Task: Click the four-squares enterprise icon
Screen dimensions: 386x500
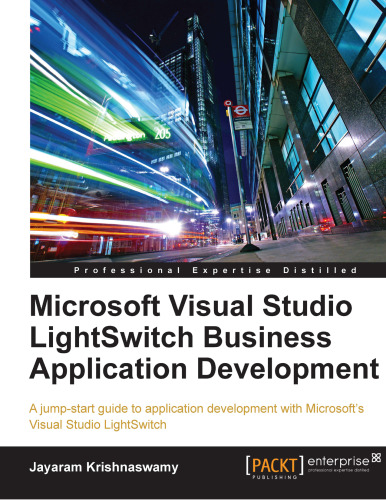Action: point(376,458)
